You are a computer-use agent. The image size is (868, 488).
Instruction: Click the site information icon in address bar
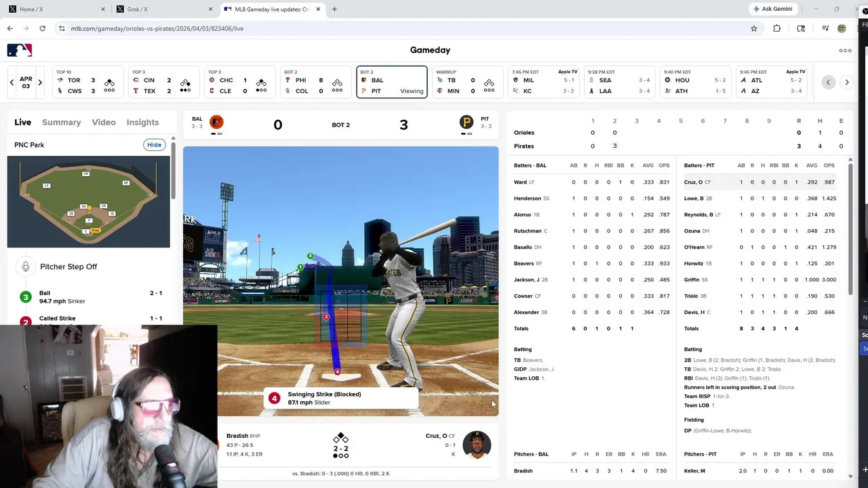[62, 28]
